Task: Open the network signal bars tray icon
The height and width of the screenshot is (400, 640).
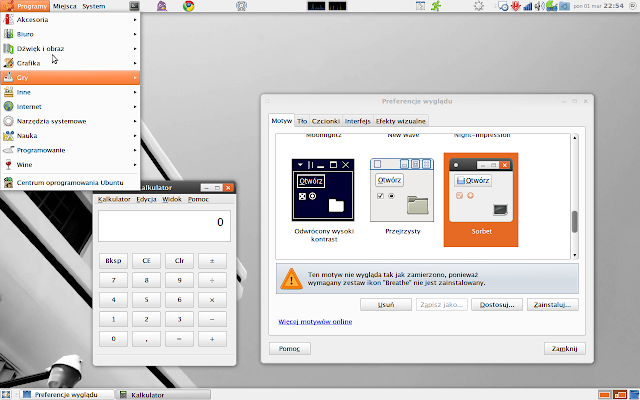Action: click(528, 6)
